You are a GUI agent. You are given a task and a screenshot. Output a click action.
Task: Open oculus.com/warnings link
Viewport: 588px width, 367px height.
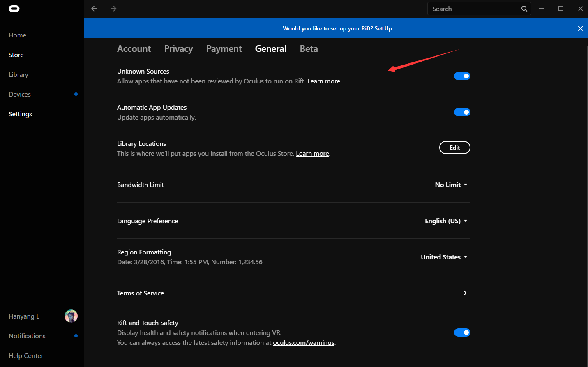click(304, 343)
